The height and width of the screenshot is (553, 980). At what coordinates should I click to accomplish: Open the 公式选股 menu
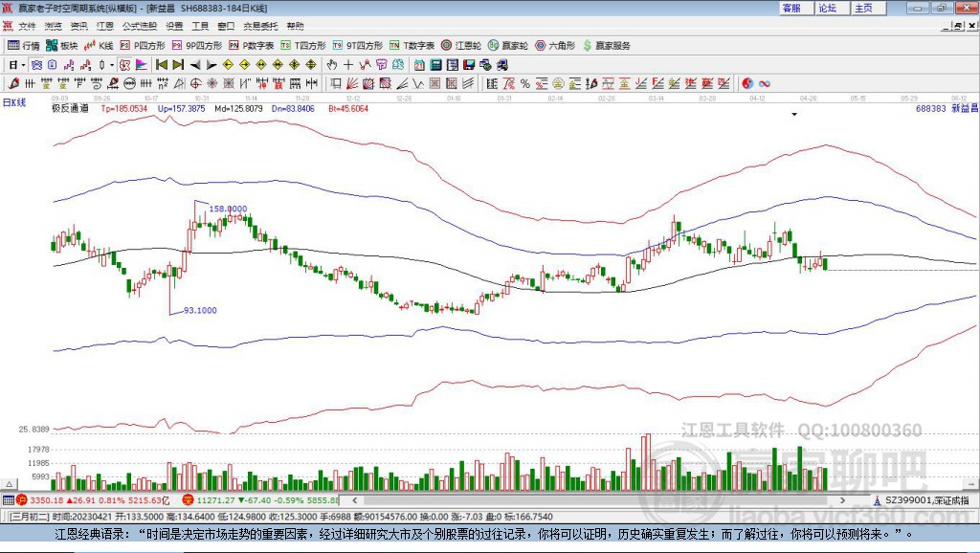(138, 26)
